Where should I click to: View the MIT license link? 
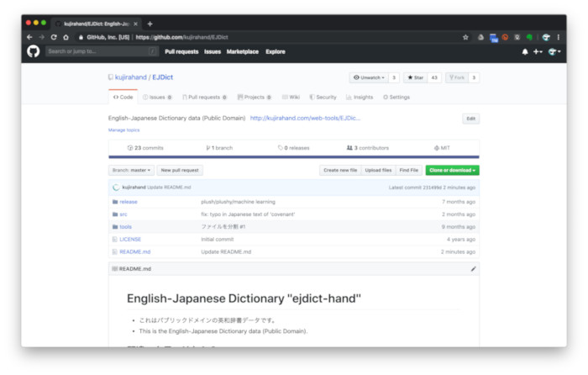[x=442, y=148]
